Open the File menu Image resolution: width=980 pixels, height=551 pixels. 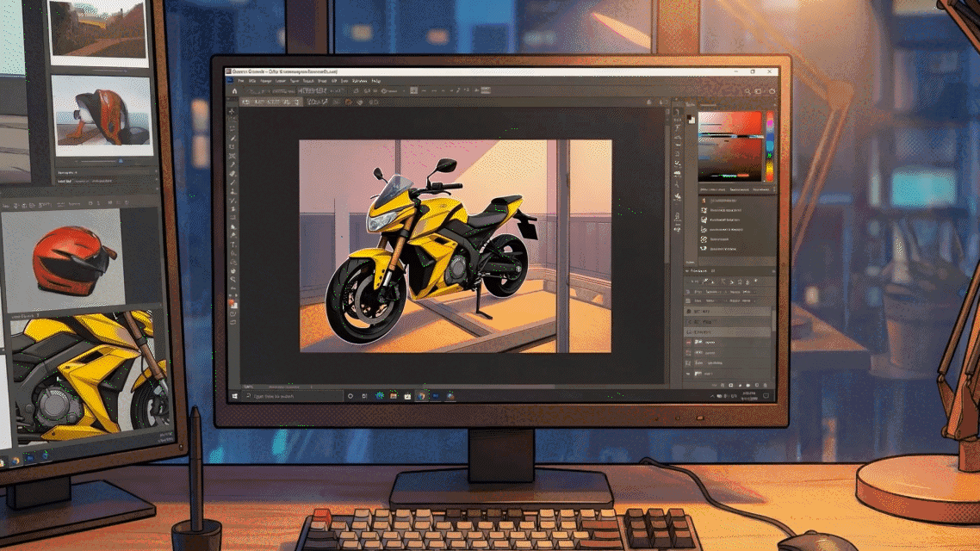tap(240, 81)
